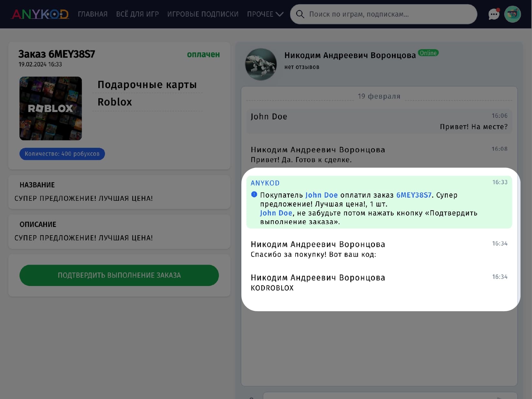Click message Привет! Да. Готов к сделке.

pyautogui.click(x=301, y=160)
